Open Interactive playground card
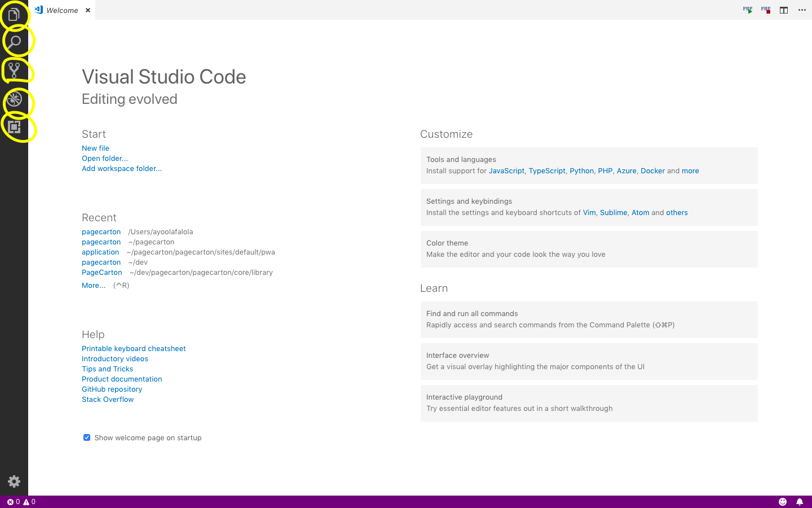Image resolution: width=812 pixels, height=508 pixels. click(589, 403)
